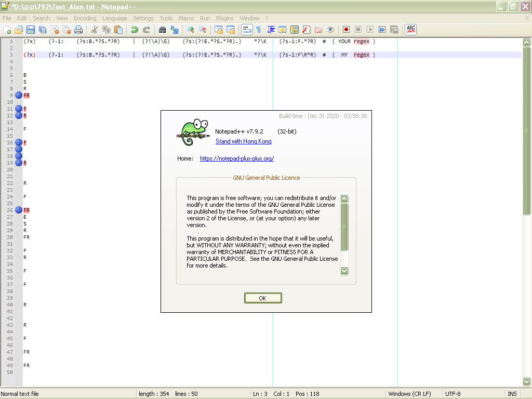
Task: Close the current document via toolbar icon
Action: (x=55, y=30)
